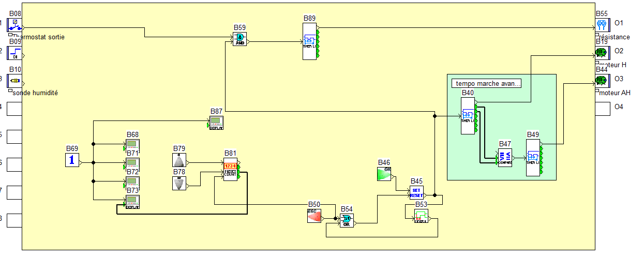Select the B89 timer block
Screen dimensions: 644x257
tap(309, 41)
